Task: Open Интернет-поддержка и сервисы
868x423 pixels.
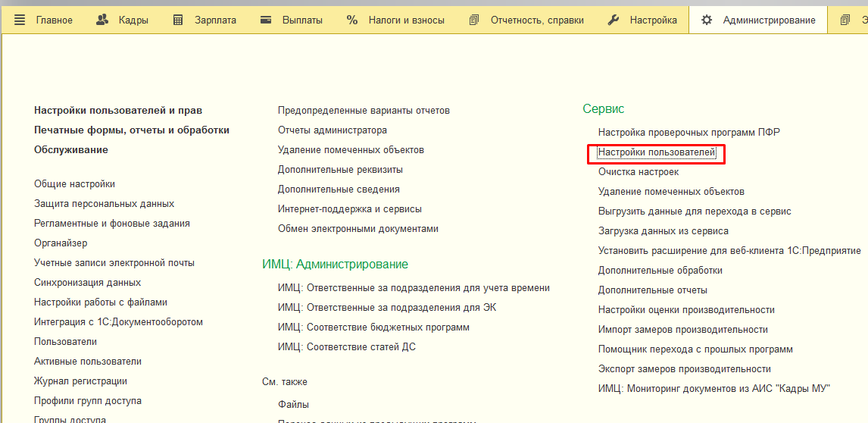Action: 350,209
